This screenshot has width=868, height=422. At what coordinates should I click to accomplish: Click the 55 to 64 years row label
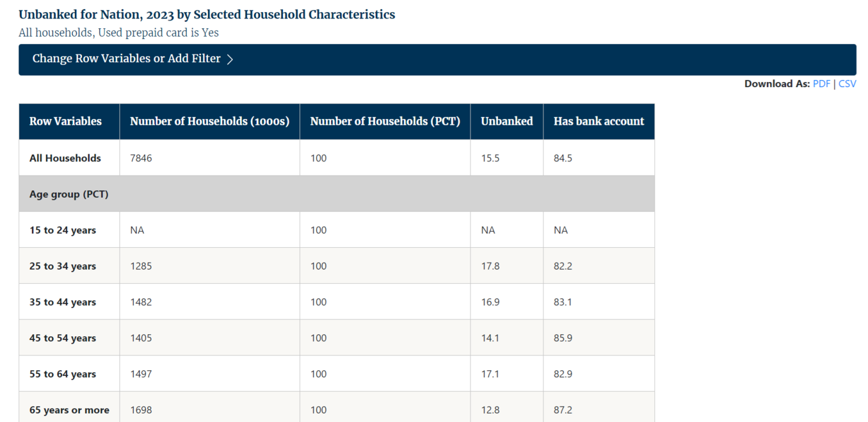tap(63, 374)
